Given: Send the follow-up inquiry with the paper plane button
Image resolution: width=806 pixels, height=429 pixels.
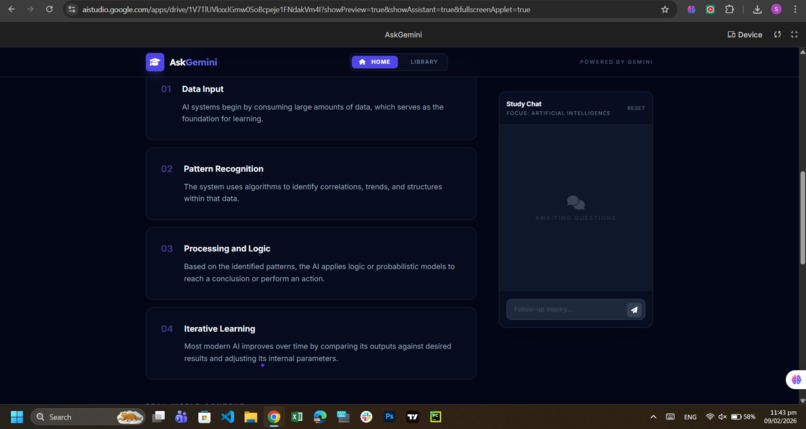Looking at the screenshot, I should 634,310.
